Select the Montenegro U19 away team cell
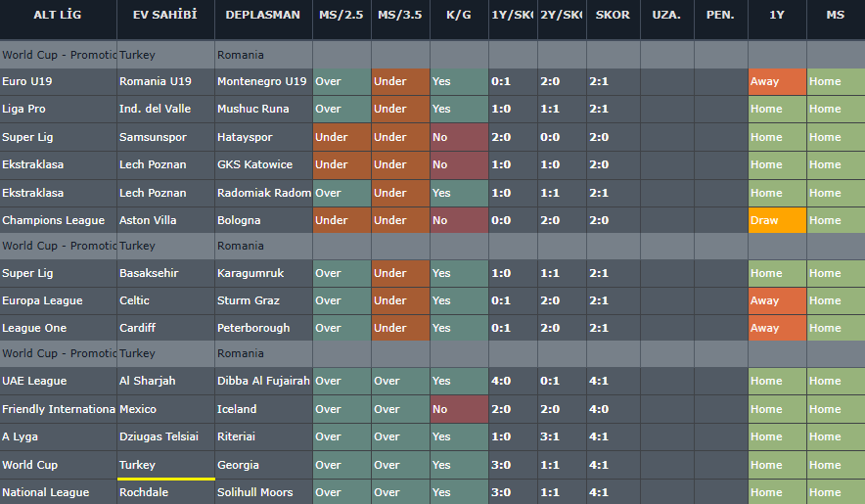The width and height of the screenshot is (865, 504). click(x=263, y=81)
